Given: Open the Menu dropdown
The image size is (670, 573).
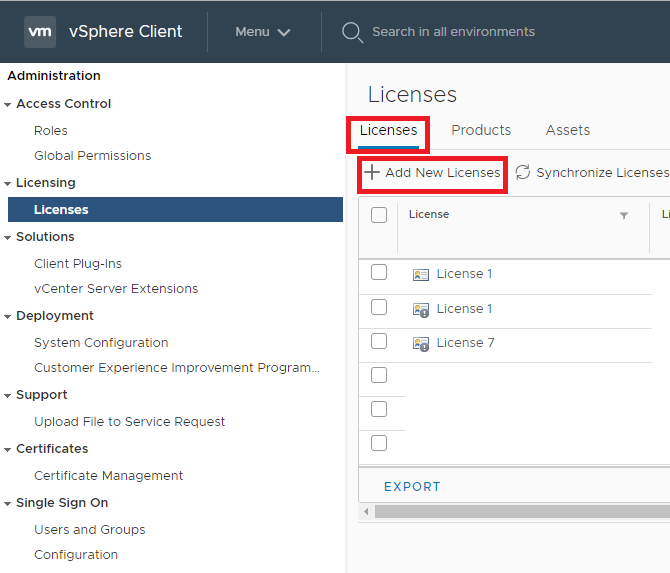Looking at the screenshot, I should coord(263,32).
